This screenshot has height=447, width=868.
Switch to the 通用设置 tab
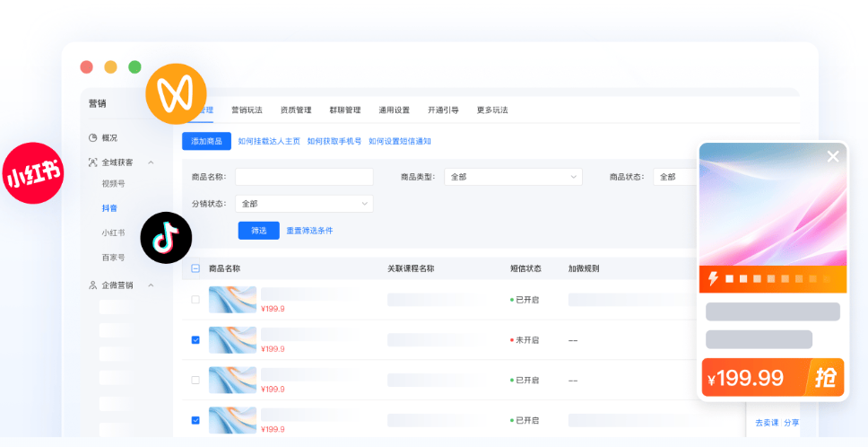coord(395,110)
